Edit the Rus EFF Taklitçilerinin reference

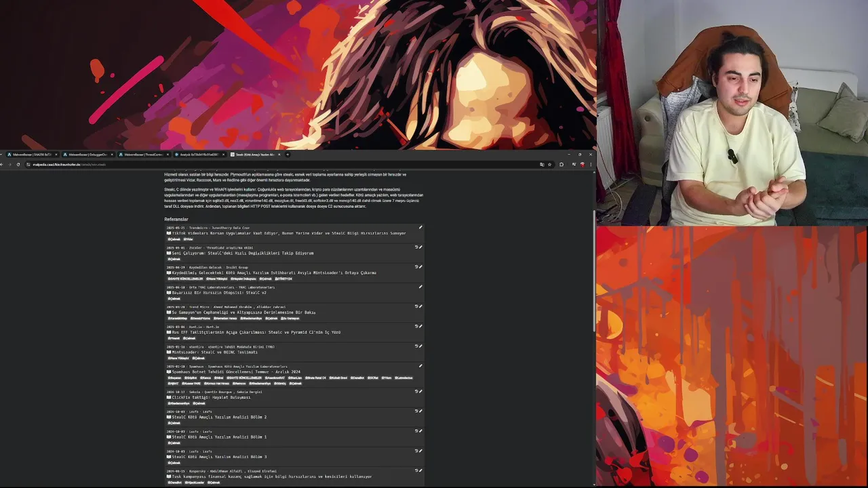point(420,326)
